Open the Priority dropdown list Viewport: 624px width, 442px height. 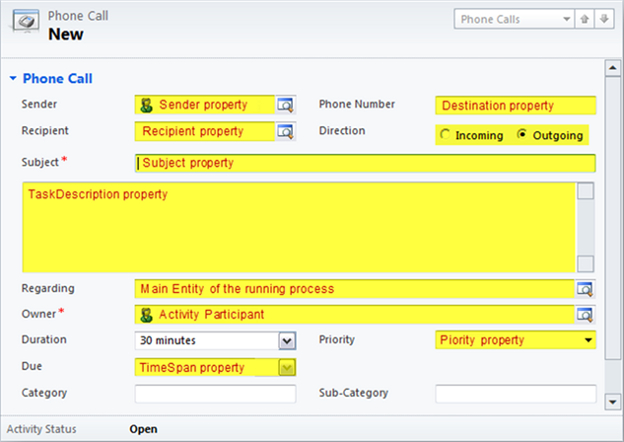pos(587,341)
